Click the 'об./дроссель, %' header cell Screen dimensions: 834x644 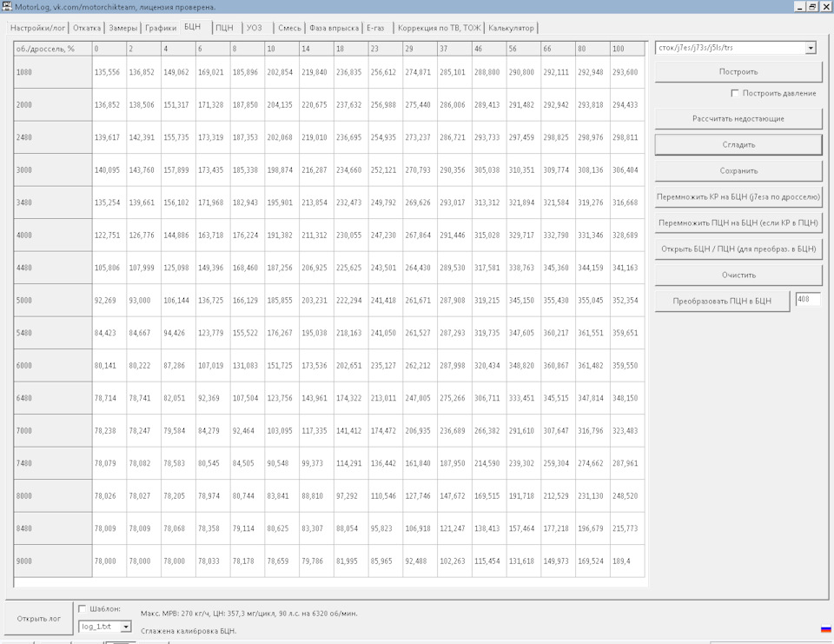tap(53, 49)
